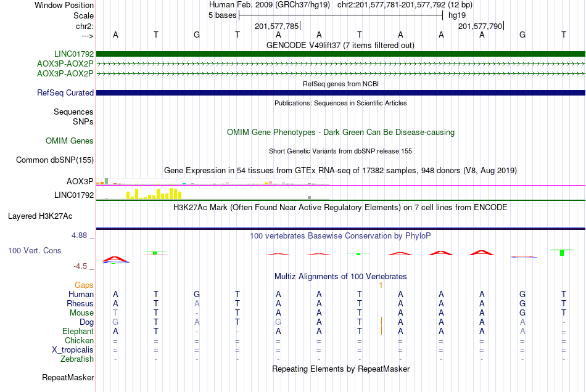
Task: Open the OMIM Gene Phenotypes track title
Action: (340, 132)
